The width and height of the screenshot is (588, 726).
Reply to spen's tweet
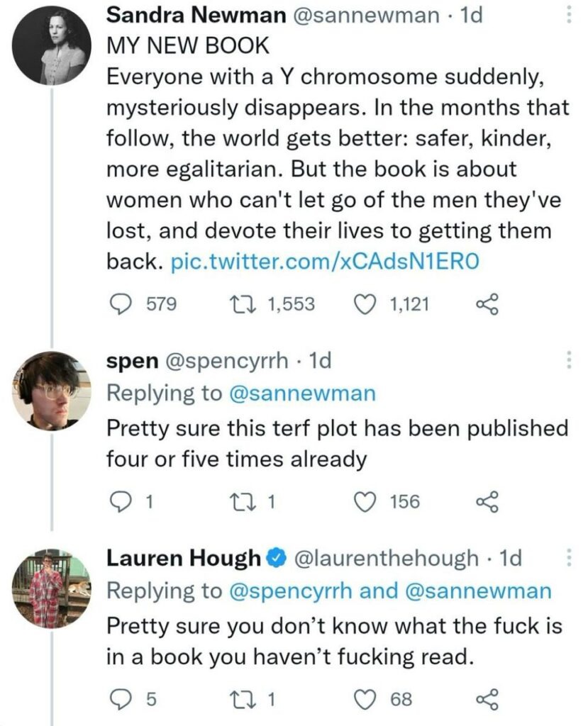124,502
